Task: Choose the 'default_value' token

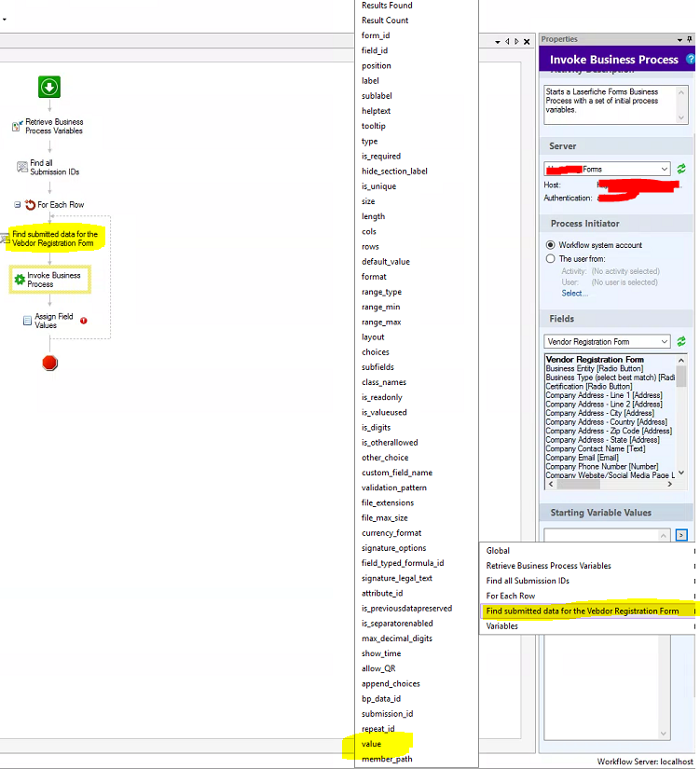Action: point(386,262)
